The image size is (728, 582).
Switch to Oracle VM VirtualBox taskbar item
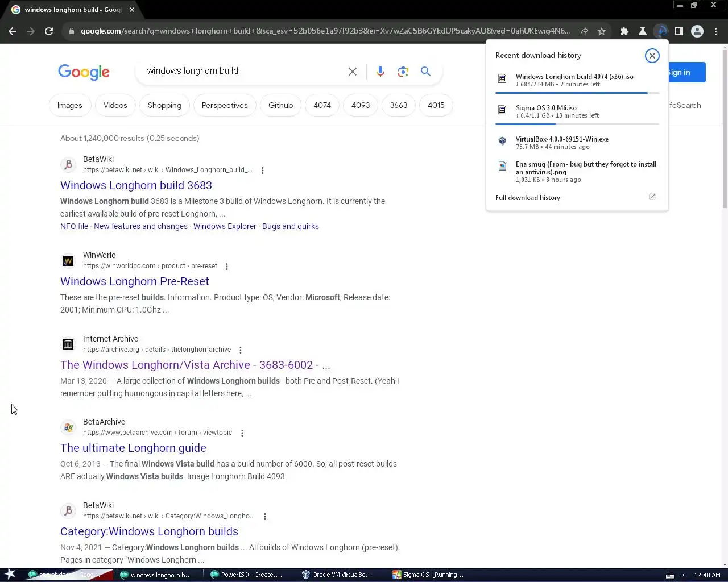pyautogui.click(x=337, y=575)
